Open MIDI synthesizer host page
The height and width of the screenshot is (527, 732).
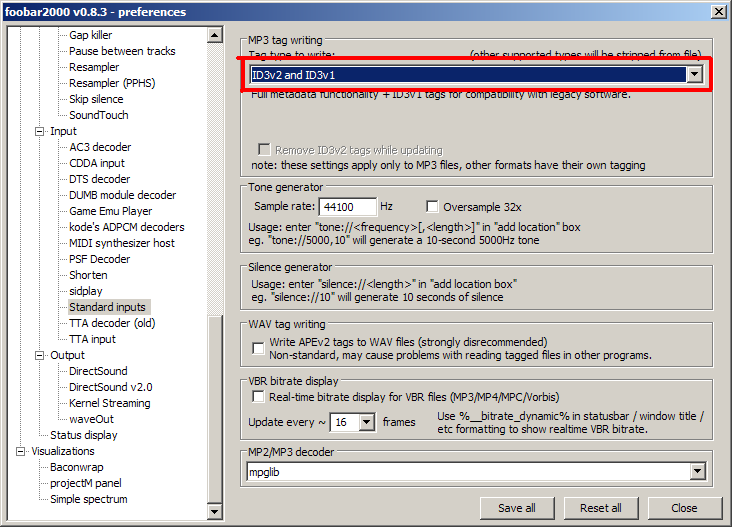122,243
